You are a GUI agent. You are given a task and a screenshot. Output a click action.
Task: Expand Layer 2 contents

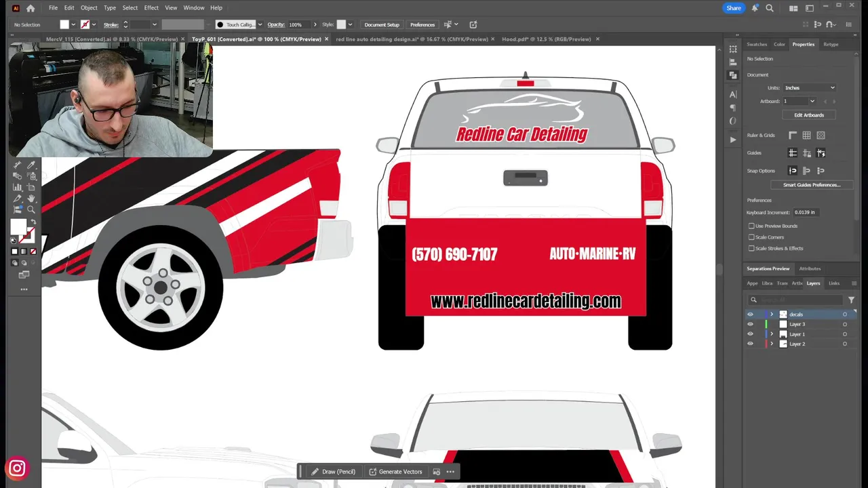772,344
